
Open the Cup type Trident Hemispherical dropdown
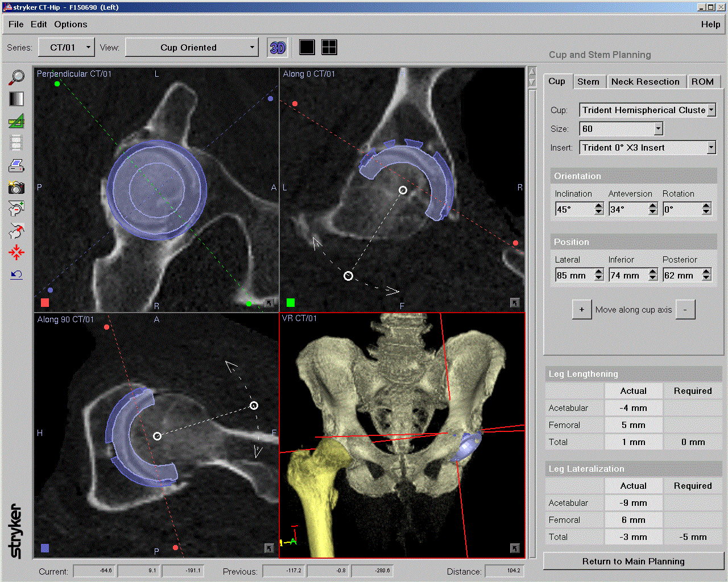[x=648, y=110]
